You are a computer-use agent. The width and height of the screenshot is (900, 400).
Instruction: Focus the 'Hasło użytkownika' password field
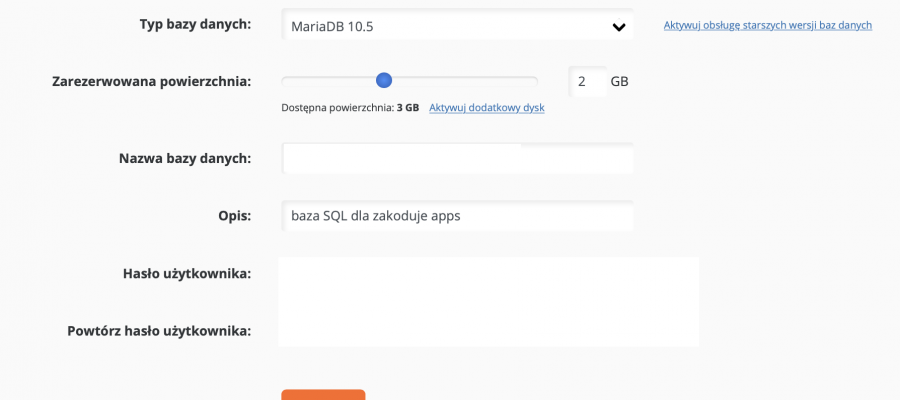click(x=488, y=274)
